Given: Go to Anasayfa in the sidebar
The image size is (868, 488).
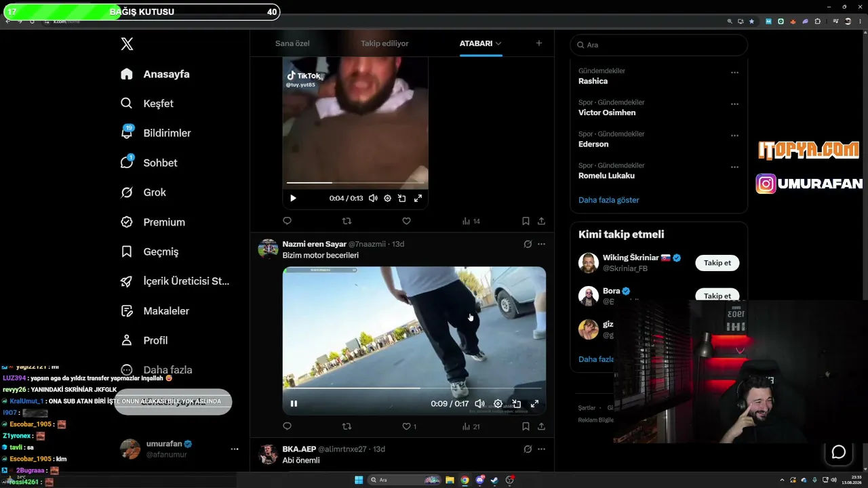Looking at the screenshot, I should coord(155,74).
